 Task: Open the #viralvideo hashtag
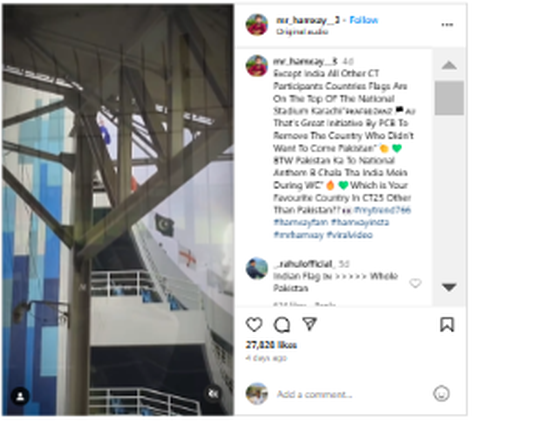pyautogui.click(x=349, y=235)
